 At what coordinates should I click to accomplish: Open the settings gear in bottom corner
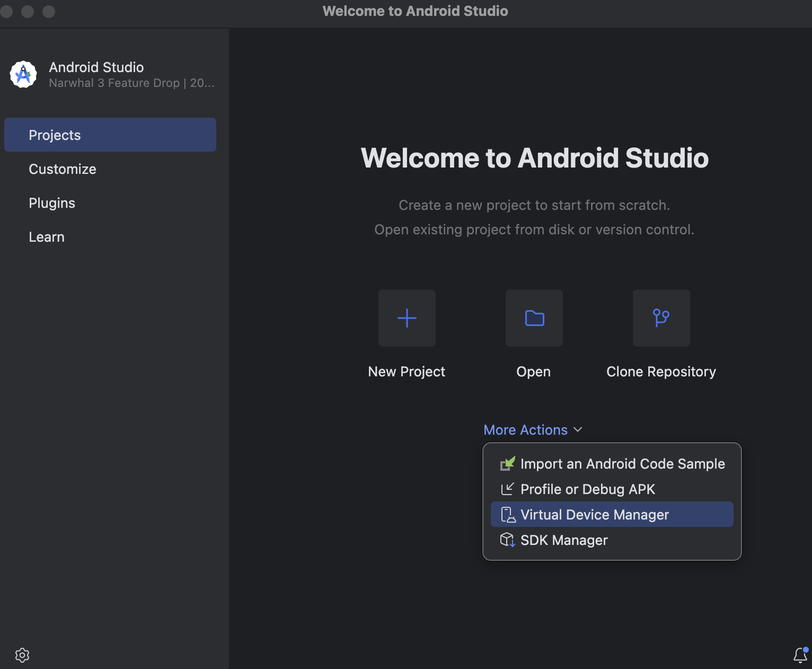22,655
